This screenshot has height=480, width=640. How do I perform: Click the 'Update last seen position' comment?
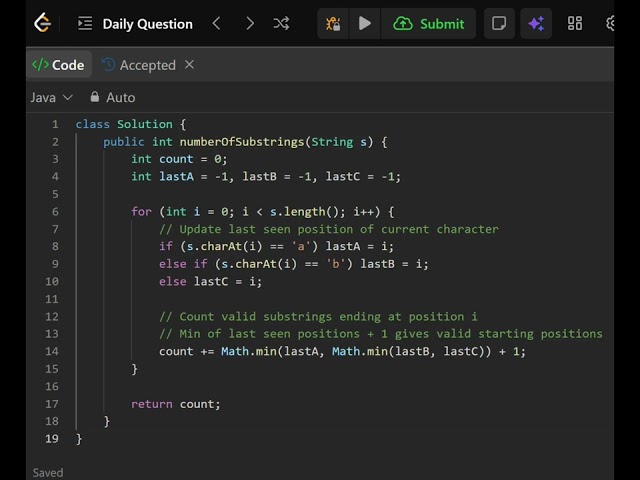coord(329,229)
